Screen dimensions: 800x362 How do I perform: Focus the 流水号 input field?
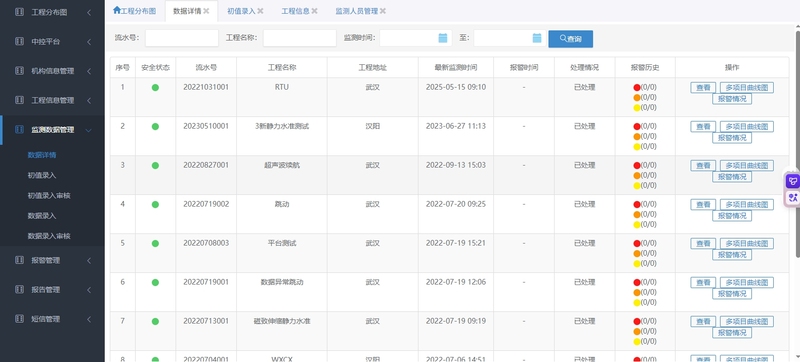pos(182,38)
